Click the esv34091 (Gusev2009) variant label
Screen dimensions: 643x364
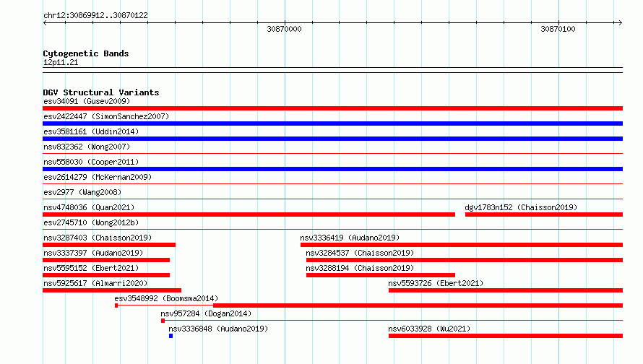tap(87, 101)
